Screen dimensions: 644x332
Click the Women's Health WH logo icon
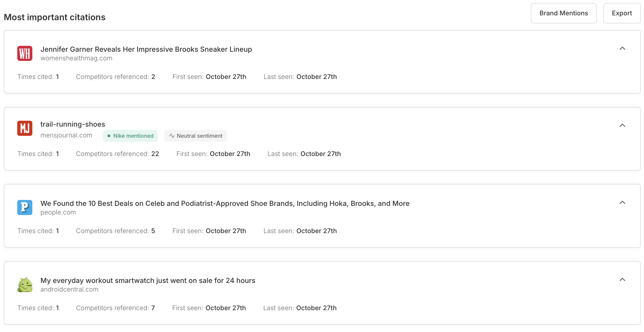pyautogui.click(x=25, y=53)
